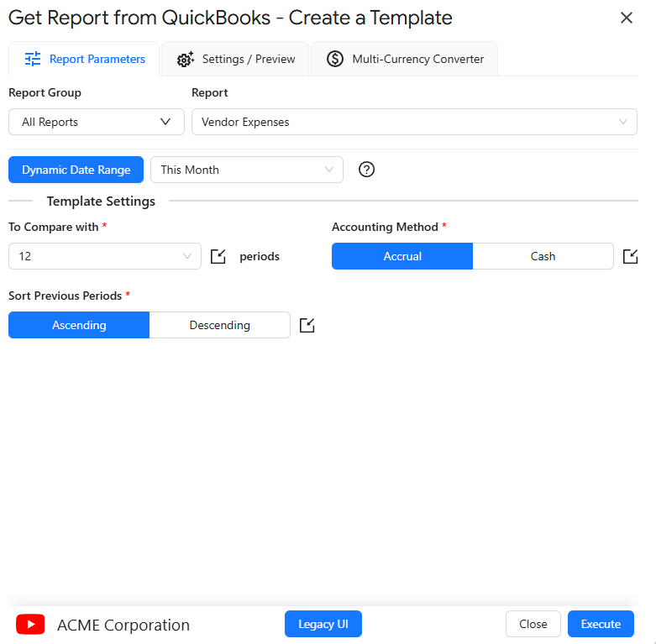656x644 pixels.
Task: Click cell-reference icon beside Sort Previous Periods
Action: (307, 325)
